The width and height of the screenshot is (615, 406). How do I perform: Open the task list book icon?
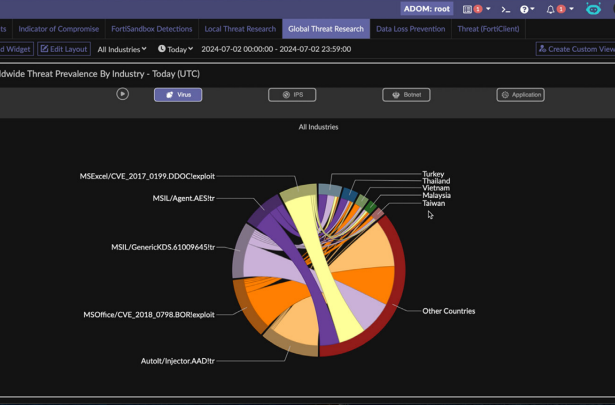click(467, 9)
